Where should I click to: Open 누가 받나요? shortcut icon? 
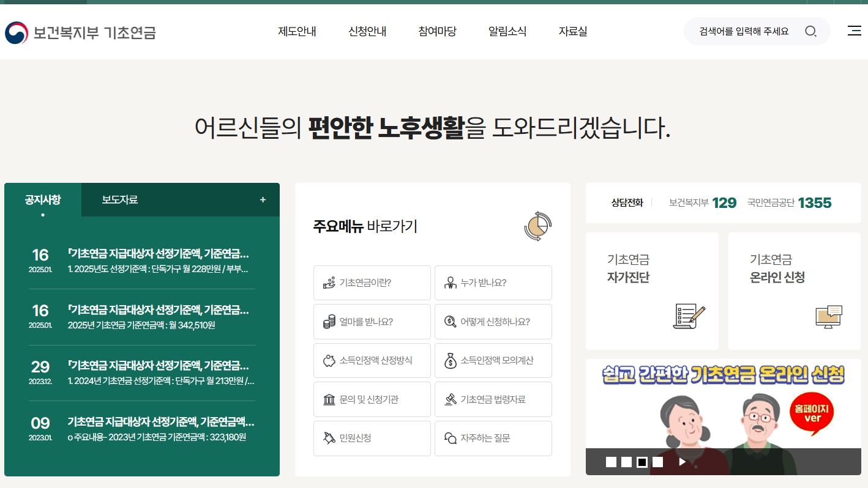click(451, 283)
